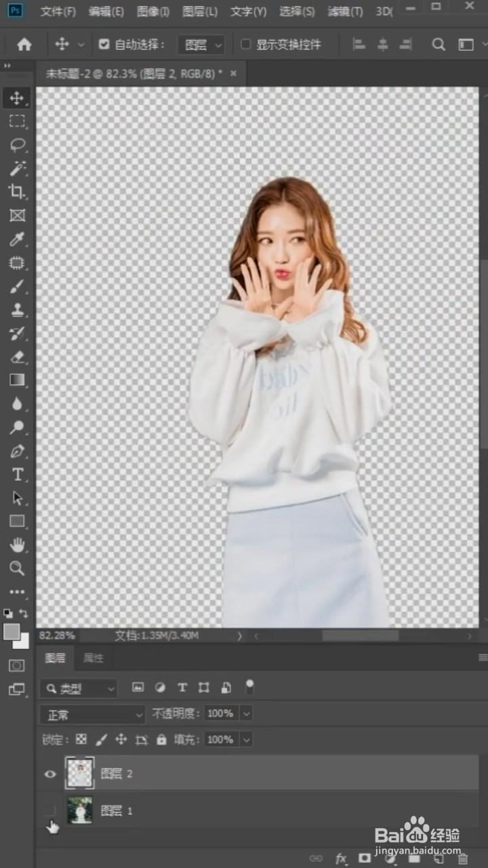The height and width of the screenshot is (868, 488).
Task: Select the Patch healing tool
Action: (x=17, y=262)
